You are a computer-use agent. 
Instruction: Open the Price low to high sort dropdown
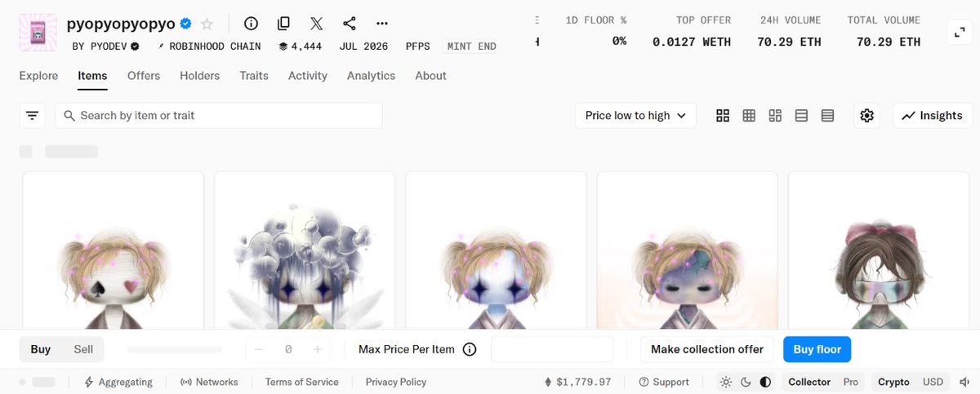(635, 116)
